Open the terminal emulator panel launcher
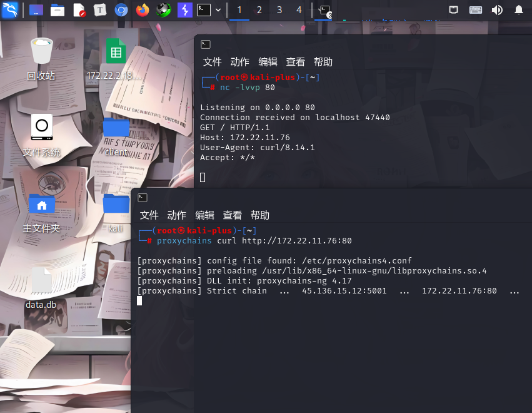 (204, 10)
